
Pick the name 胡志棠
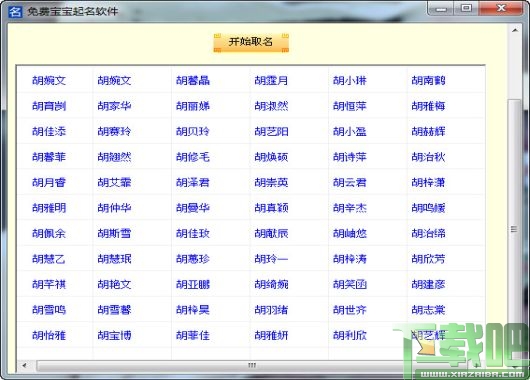428,310
